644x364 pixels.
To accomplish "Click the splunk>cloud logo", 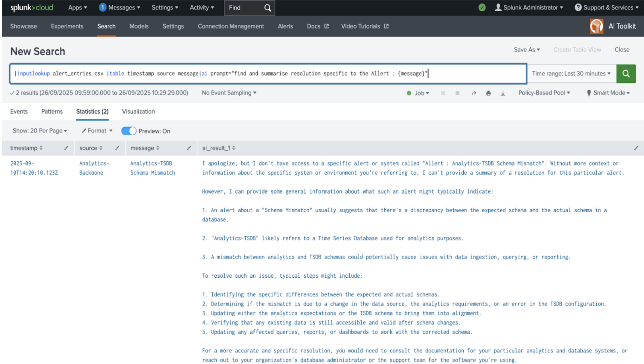I will (x=32, y=8).
